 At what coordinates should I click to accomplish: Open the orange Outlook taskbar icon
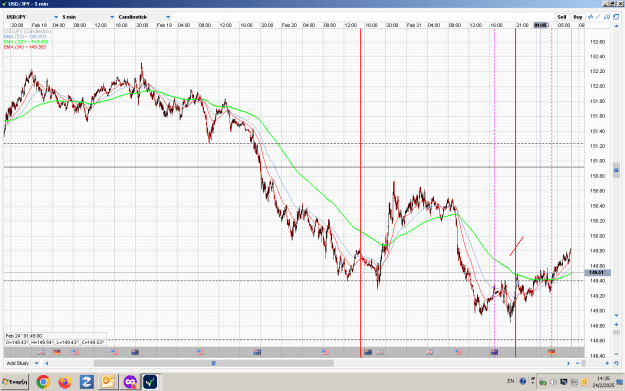point(108,382)
